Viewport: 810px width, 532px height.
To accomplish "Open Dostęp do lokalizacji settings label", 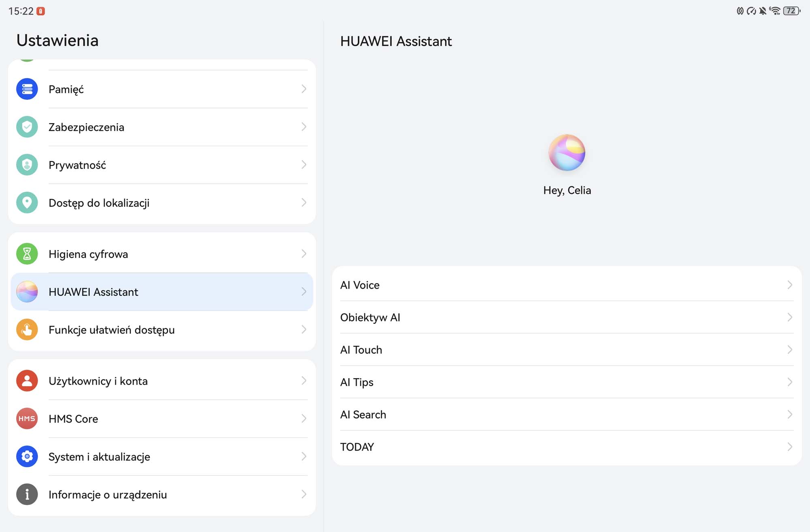I will (x=99, y=203).
